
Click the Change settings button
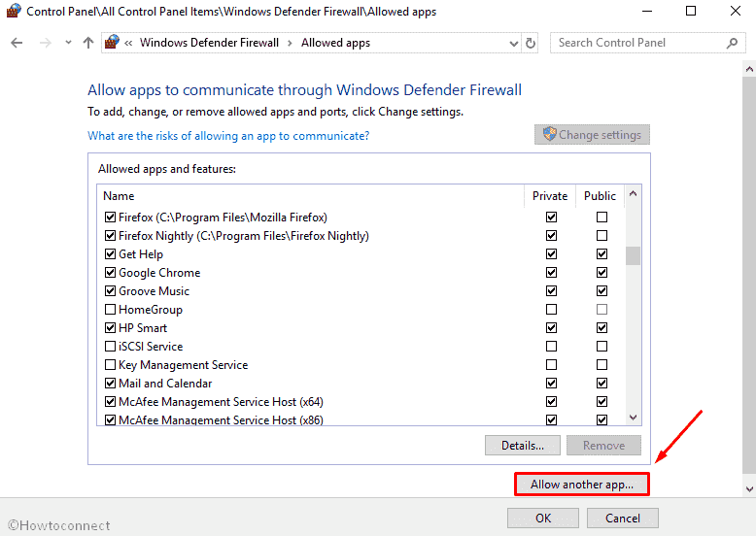coord(592,134)
